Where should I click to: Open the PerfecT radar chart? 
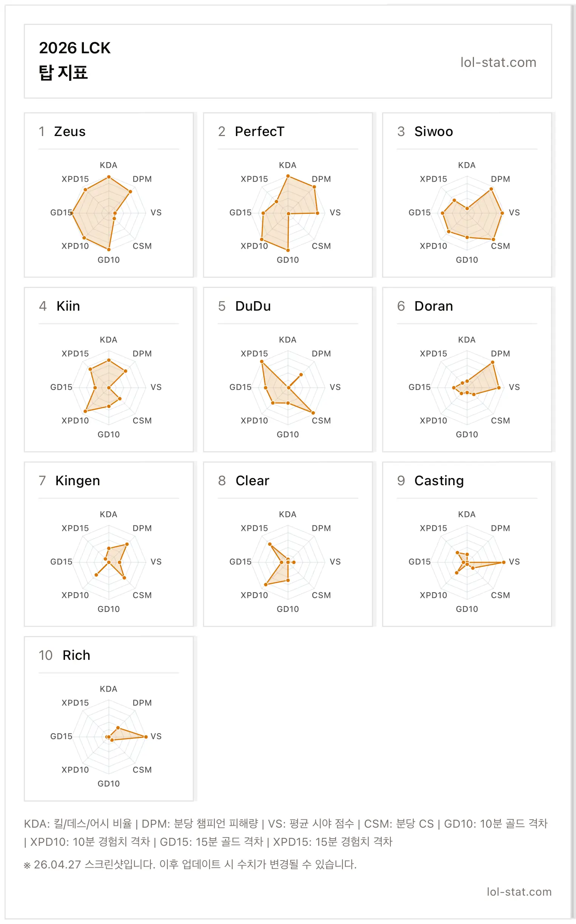[x=288, y=213]
